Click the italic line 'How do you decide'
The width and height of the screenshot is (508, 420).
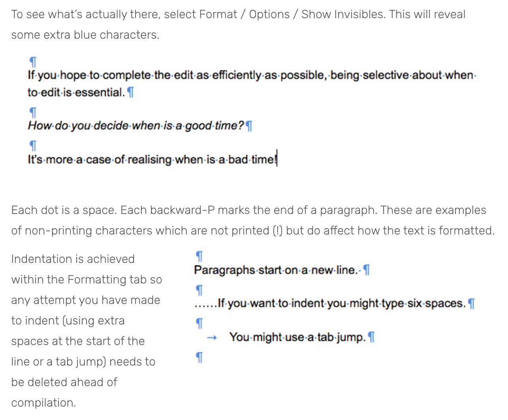click(x=136, y=126)
